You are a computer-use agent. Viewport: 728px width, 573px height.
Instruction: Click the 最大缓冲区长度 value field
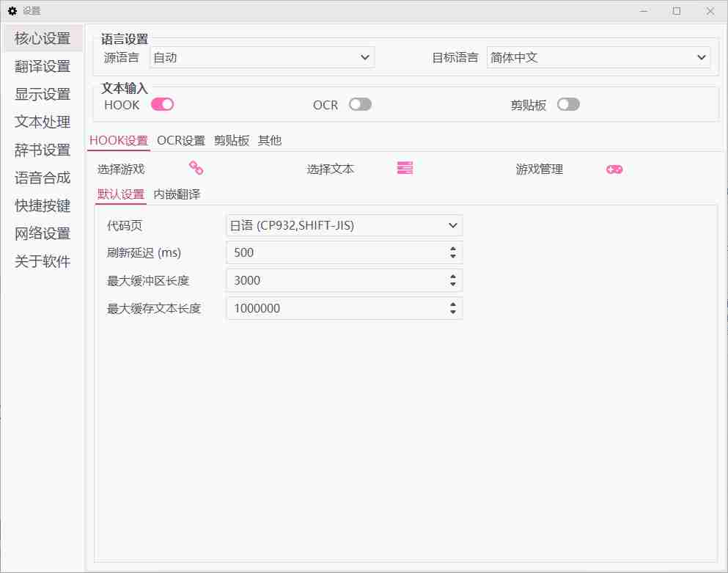tap(330, 280)
